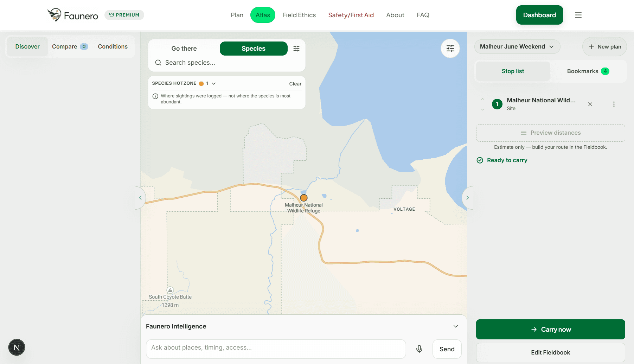Open stop options three-dot menu
The height and width of the screenshot is (364, 634).
tap(614, 104)
